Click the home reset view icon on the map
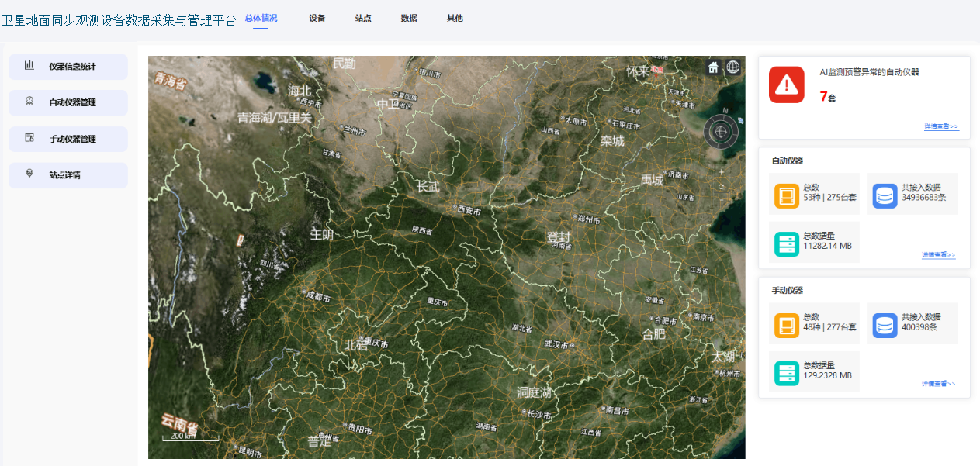This screenshot has width=980, height=466. 712,67
